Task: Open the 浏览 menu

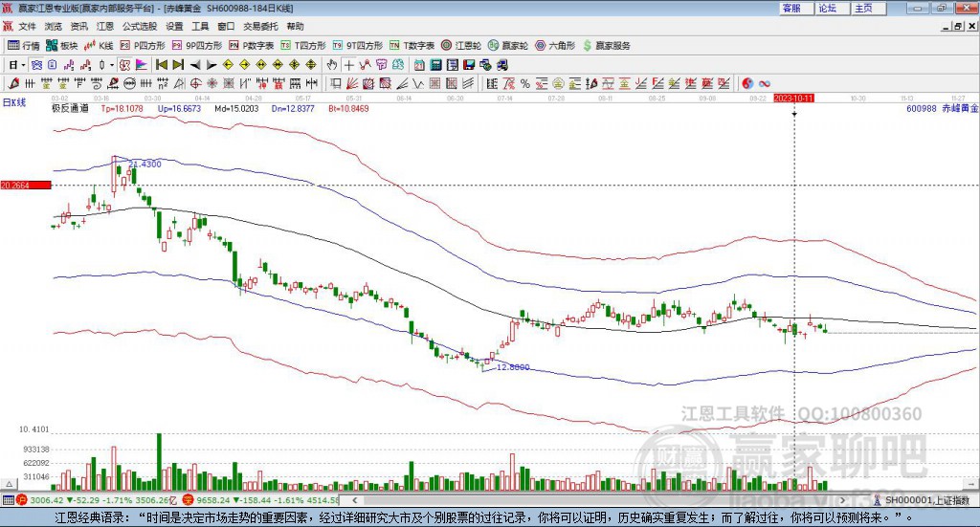Action: point(54,26)
